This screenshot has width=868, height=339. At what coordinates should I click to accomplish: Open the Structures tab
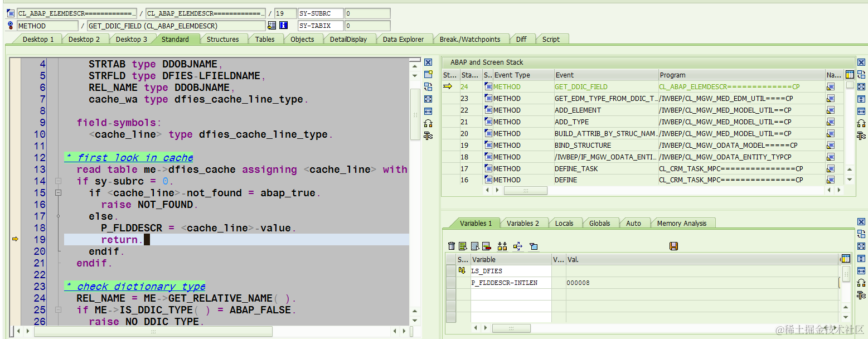pyautogui.click(x=222, y=39)
